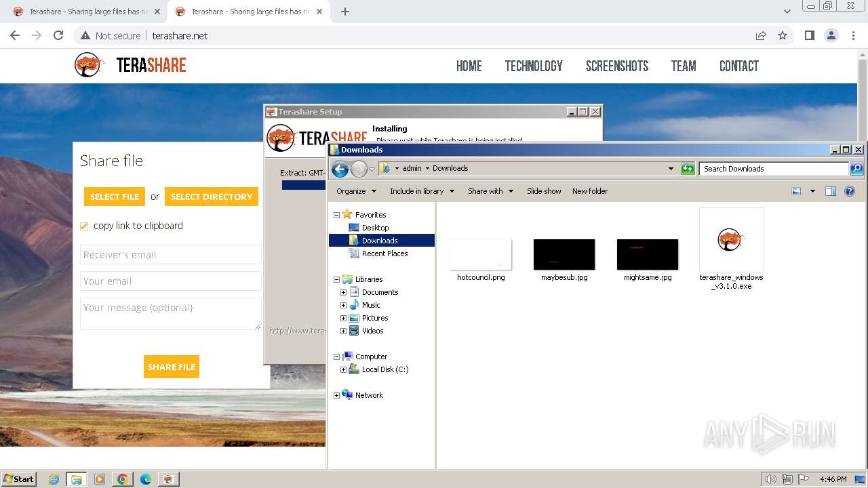Open a new browser tab
Image resolution: width=868 pixels, height=488 pixels.
345,12
